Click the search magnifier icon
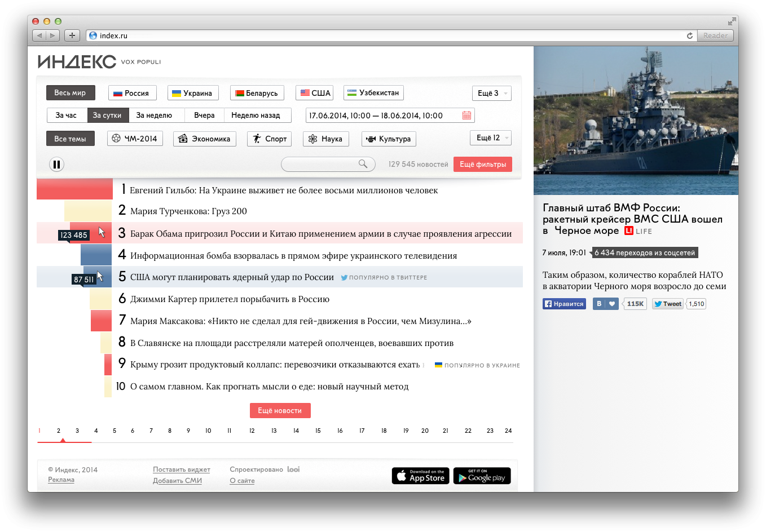The width and height of the screenshot is (766, 532). (x=363, y=164)
